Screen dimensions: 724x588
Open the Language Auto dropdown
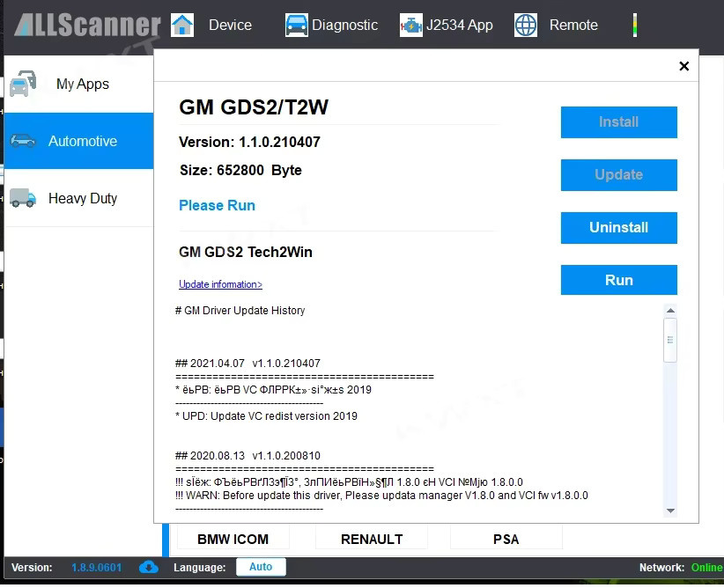pyautogui.click(x=261, y=567)
